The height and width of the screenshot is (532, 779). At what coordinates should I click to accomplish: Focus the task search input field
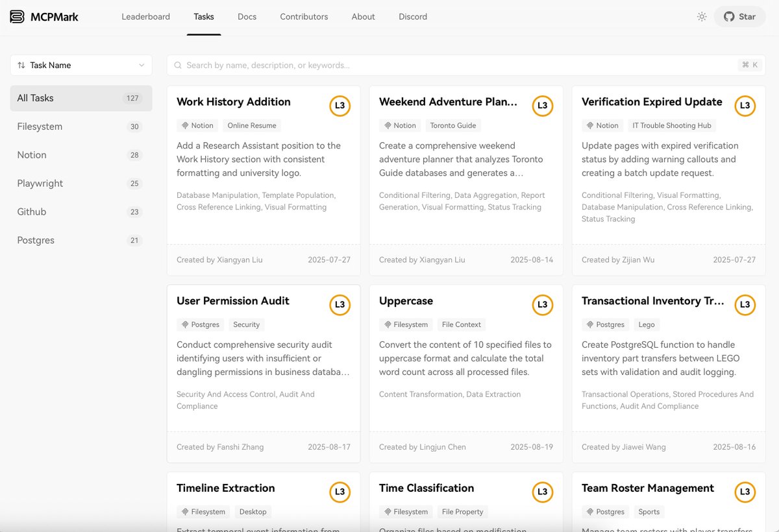click(466, 65)
